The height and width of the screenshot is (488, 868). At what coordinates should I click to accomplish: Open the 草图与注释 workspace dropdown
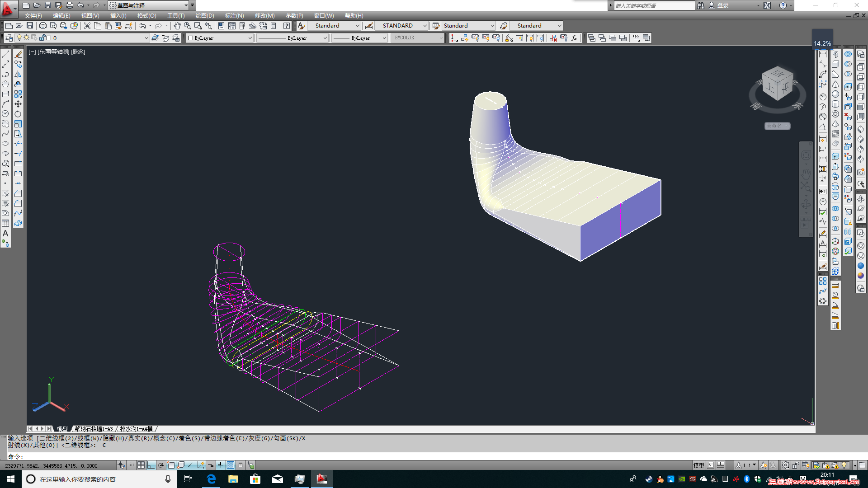[x=185, y=5]
